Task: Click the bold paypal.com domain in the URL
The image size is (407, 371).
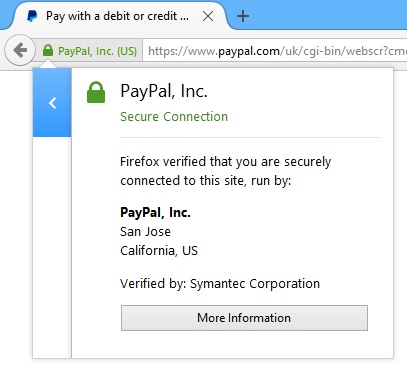Action: (249, 51)
